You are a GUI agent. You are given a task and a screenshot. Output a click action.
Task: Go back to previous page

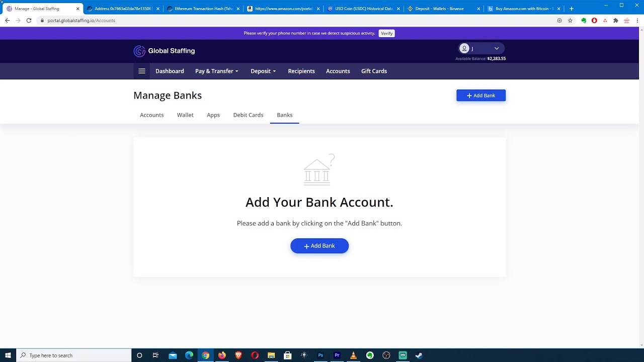[x=7, y=21]
